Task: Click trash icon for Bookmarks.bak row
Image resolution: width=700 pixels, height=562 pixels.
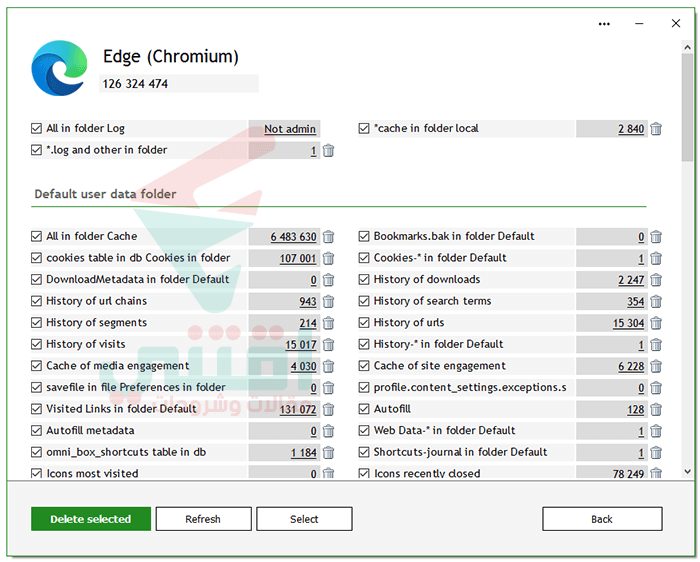Action: (x=656, y=237)
